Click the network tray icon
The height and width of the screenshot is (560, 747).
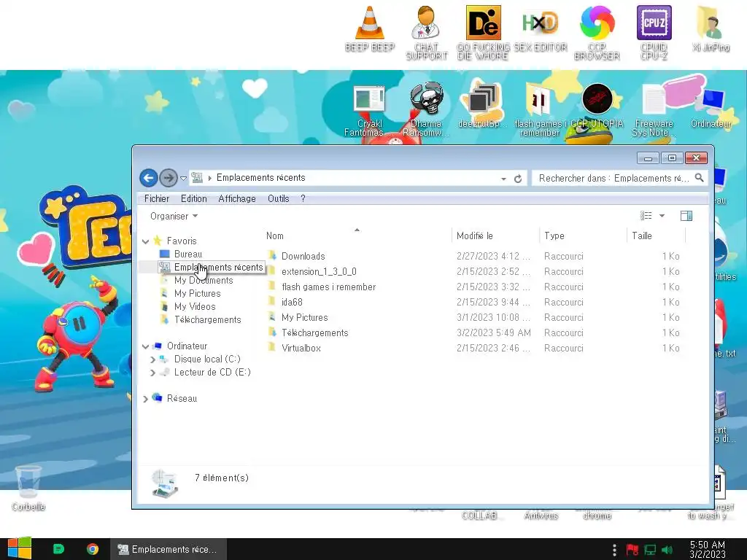coord(650,550)
